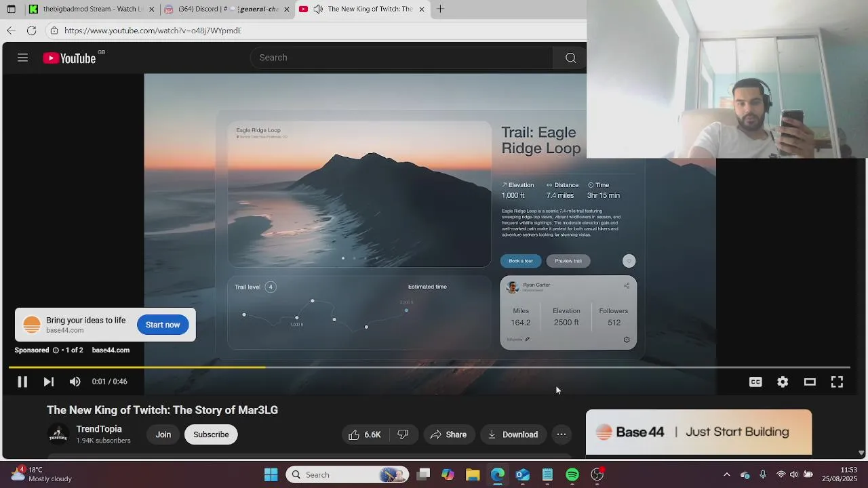The height and width of the screenshot is (488, 868).
Task: Go back in the browser
Action: coord(11,30)
